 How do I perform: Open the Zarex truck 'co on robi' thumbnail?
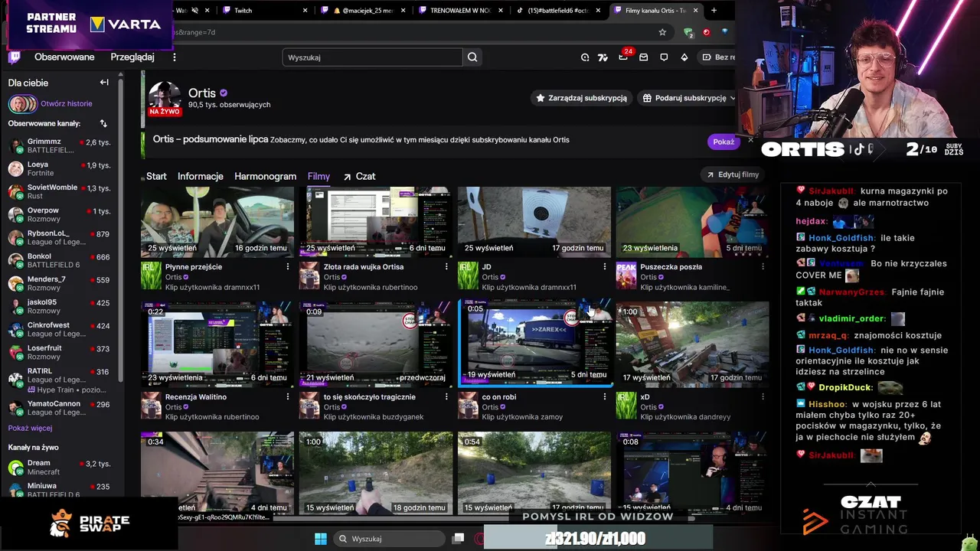[534, 344]
